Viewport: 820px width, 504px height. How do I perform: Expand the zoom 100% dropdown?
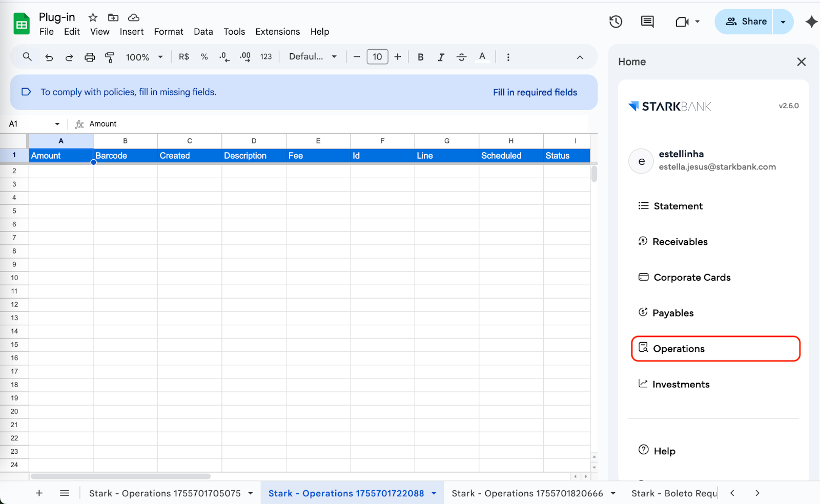pyautogui.click(x=144, y=57)
